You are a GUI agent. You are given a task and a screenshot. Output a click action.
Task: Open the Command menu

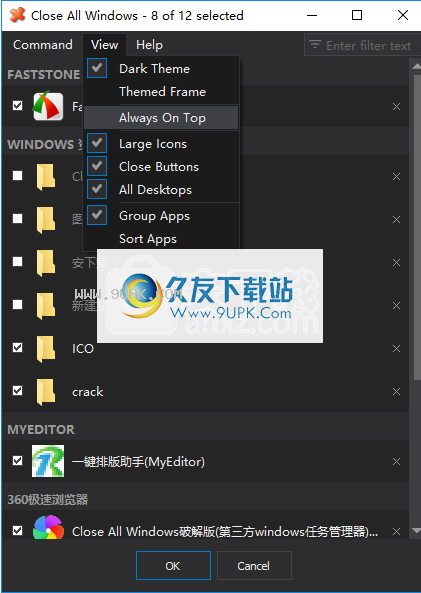(43, 45)
